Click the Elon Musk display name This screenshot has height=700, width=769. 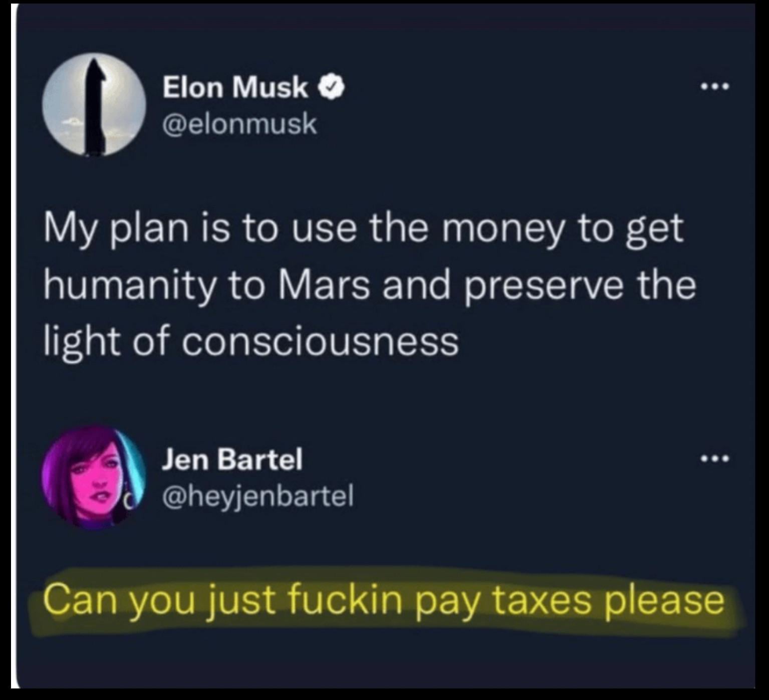coord(235,88)
